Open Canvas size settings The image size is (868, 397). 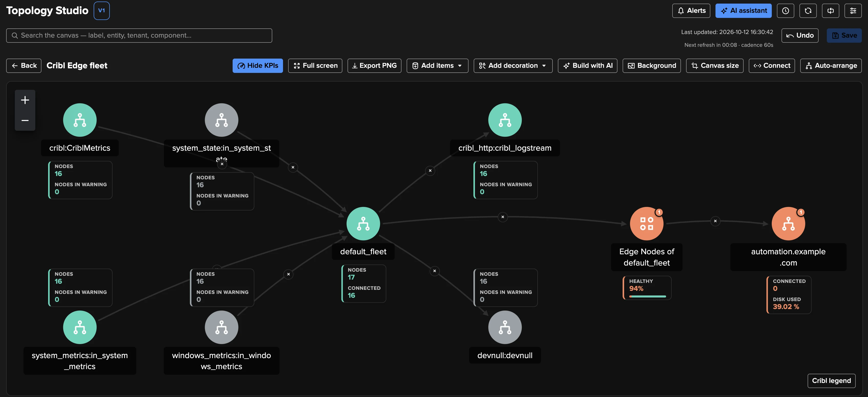715,66
